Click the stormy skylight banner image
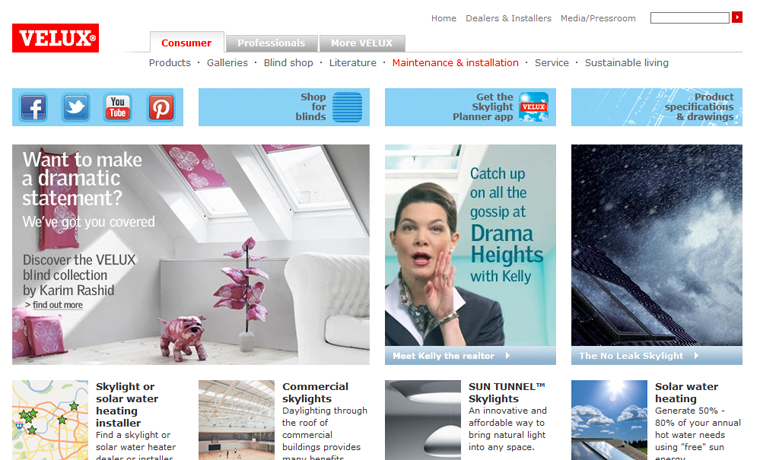This screenshot has width=760, height=460. pyautogui.click(x=657, y=245)
